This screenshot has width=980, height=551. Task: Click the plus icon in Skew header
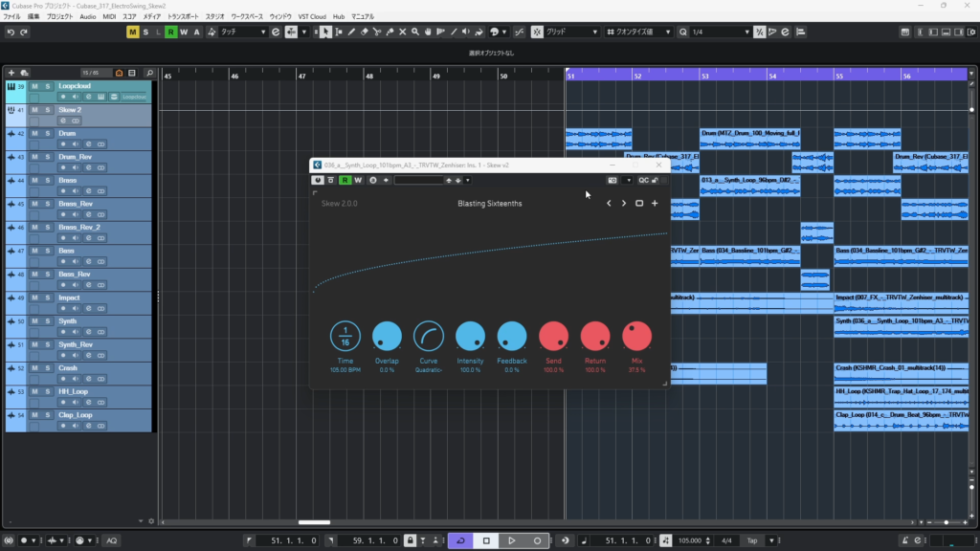[655, 203]
